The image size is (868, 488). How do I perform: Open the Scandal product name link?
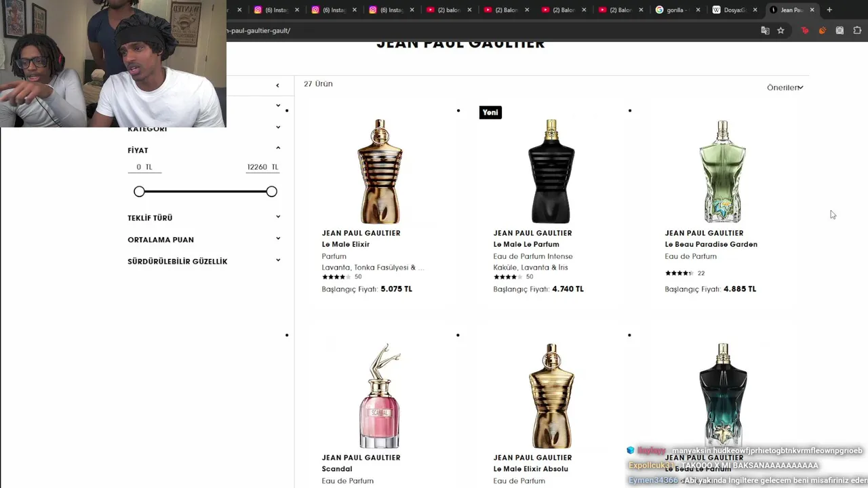click(x=337, y=469)
